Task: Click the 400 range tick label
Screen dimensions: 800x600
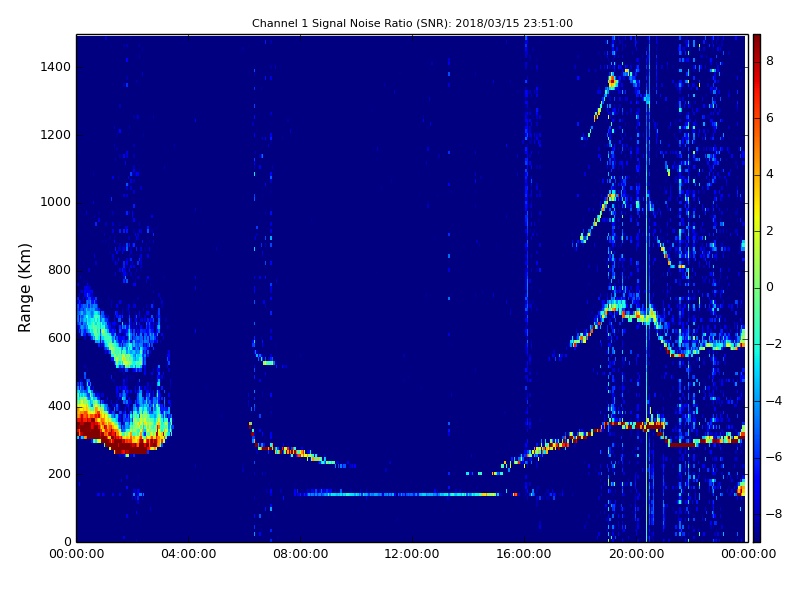Action: point(59,406)
